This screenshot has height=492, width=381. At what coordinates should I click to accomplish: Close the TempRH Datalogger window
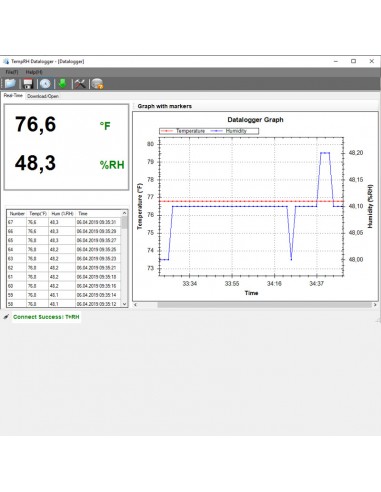(x=372, y=61)
